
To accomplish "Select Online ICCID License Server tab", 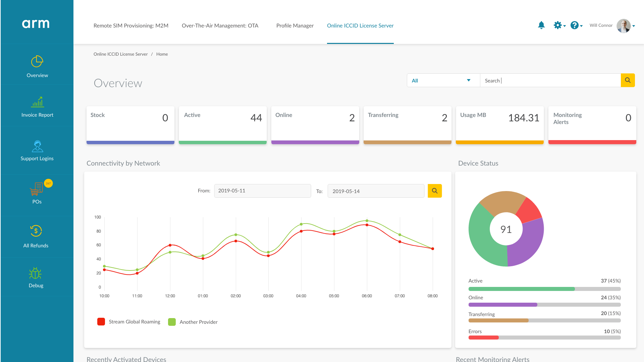I will coord(360,25).
